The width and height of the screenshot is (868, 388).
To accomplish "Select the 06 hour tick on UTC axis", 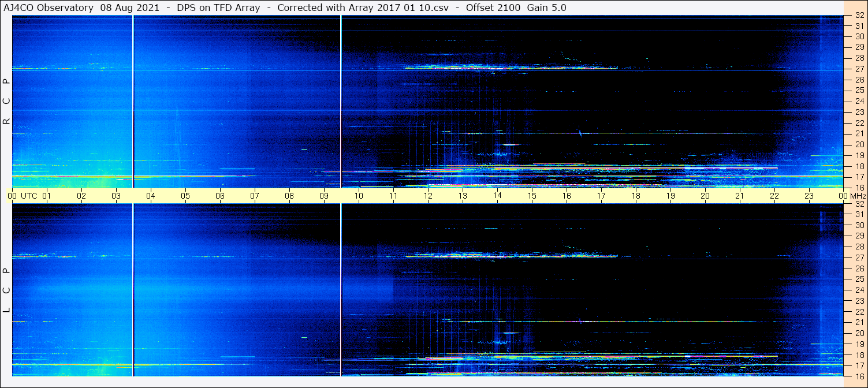I will (220, 196).
